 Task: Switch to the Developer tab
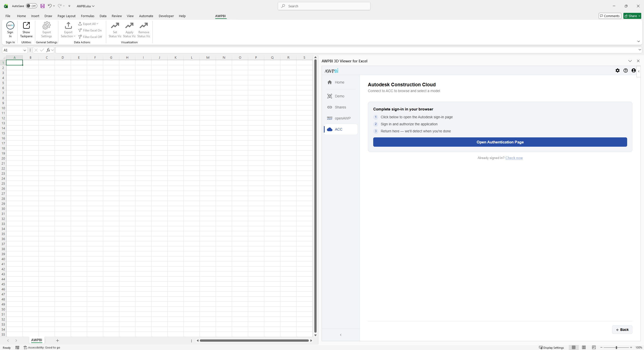point(166,16)
